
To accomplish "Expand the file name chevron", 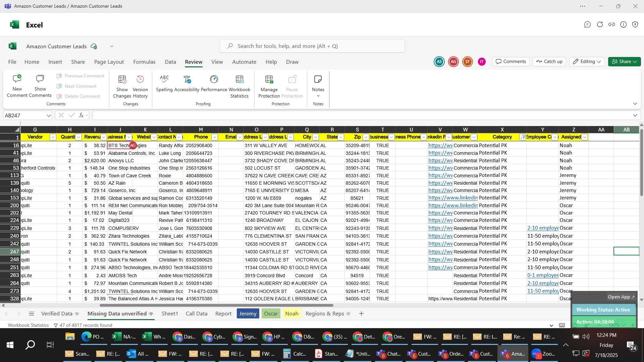I will click(112, 46).
